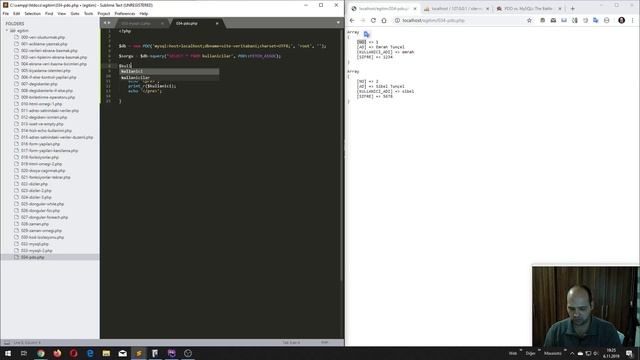
Task: Open the File menu in Sublime Text
Action: coord(6,13)
